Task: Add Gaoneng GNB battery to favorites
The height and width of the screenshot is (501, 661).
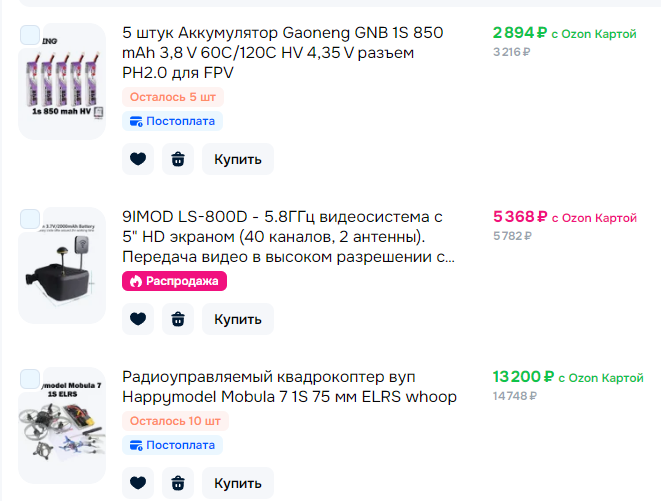Action: tap(138, 159)
